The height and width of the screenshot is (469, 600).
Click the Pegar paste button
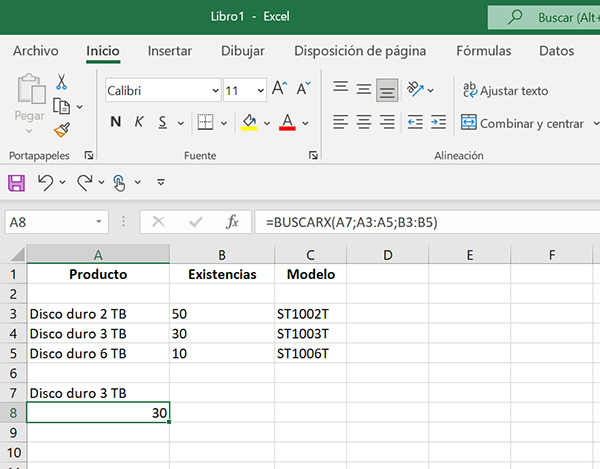29,100
